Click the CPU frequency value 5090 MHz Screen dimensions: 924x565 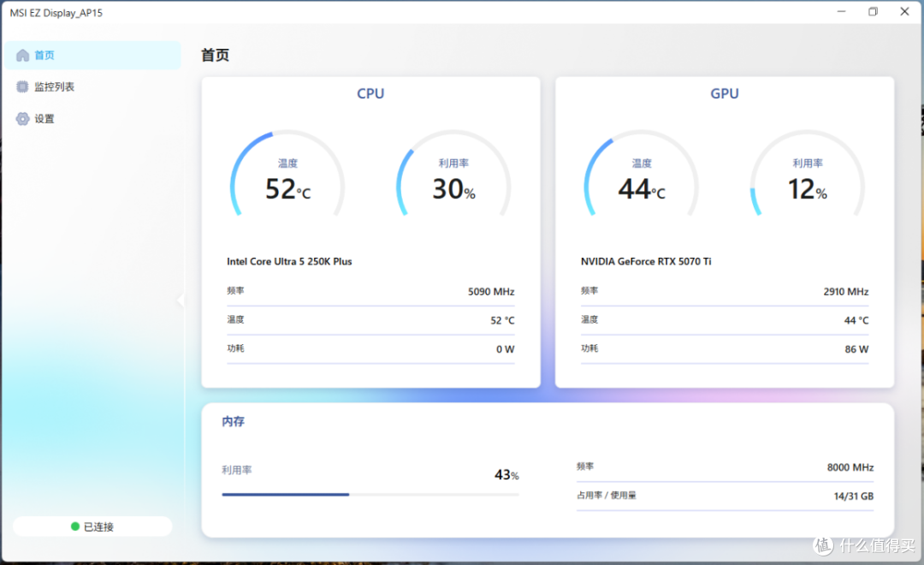pyautogui.click(x=491, y=291)
